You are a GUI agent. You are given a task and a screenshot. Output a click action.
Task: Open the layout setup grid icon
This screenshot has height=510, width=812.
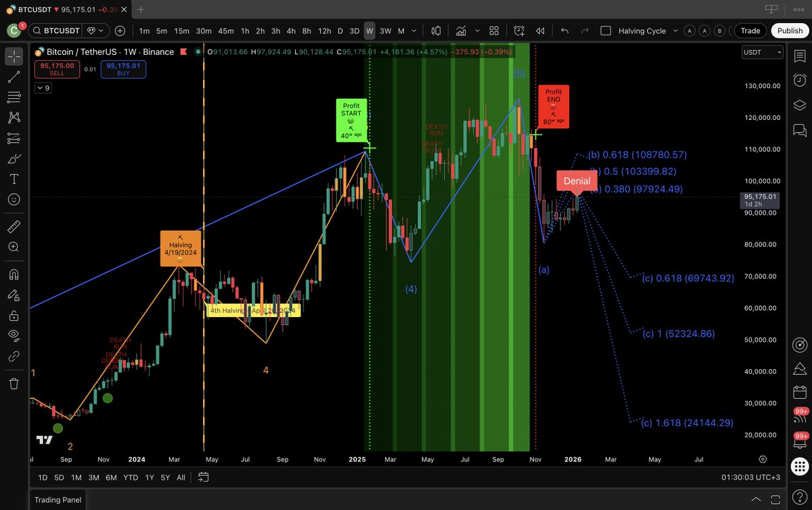pyautogui.click(x=494, y=30)
